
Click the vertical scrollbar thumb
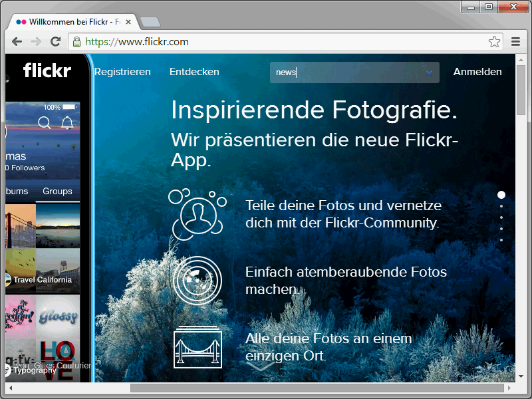(x=521, y=90)
